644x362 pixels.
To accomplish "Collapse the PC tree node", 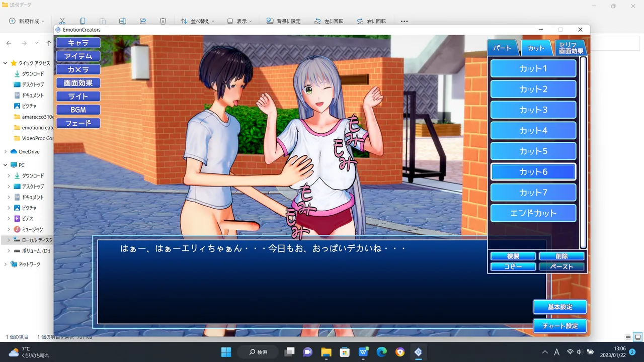I will tap(5, 165).
